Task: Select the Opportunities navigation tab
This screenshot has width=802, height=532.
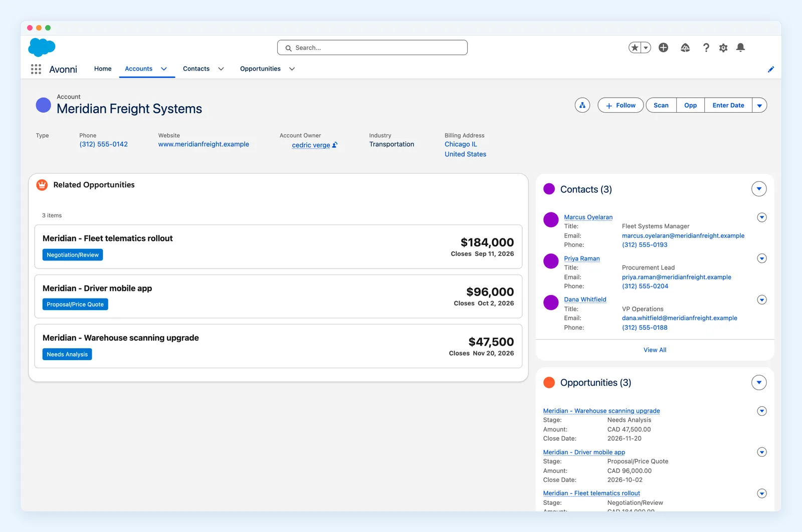Action: click(x=260, y=69)
